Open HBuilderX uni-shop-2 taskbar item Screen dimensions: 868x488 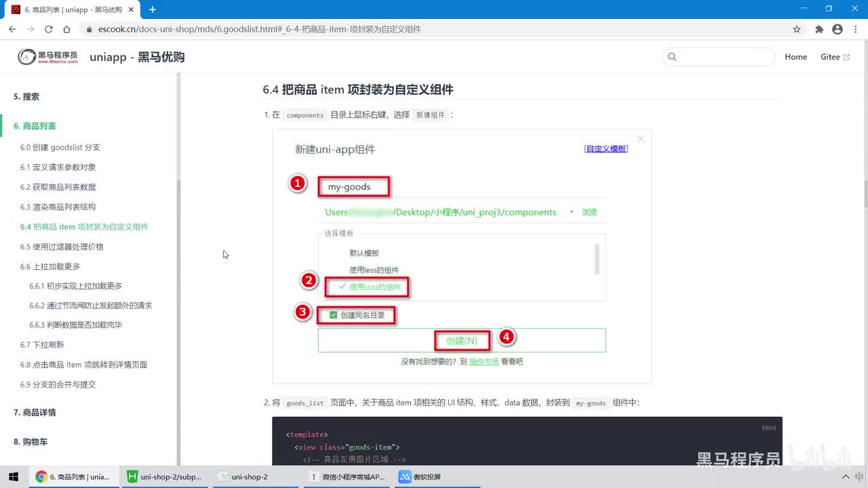coord(165,476)
